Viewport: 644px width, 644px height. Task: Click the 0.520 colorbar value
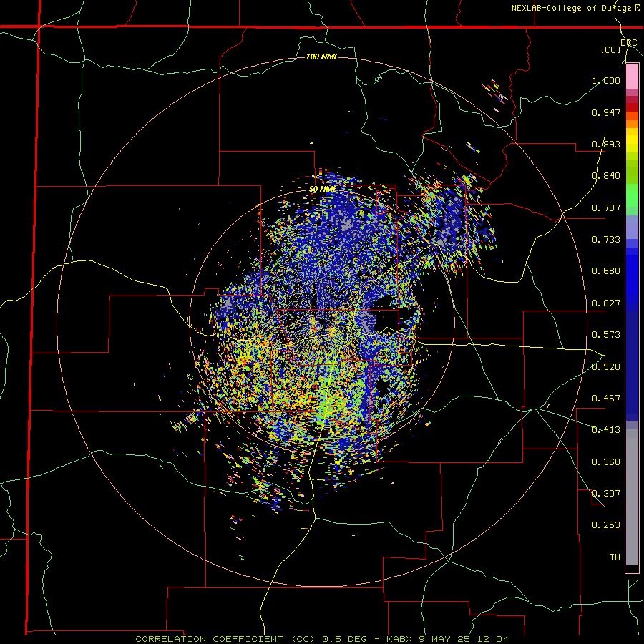(606, 367)
